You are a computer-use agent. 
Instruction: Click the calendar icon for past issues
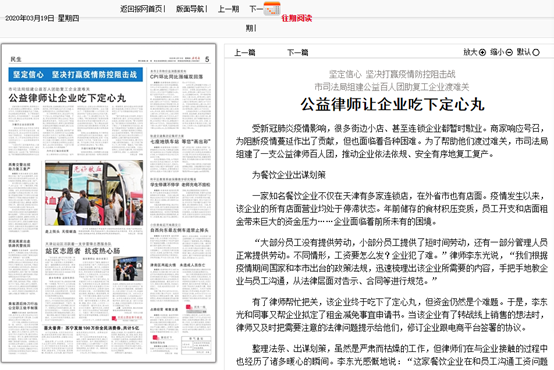(x=272, y=8)
